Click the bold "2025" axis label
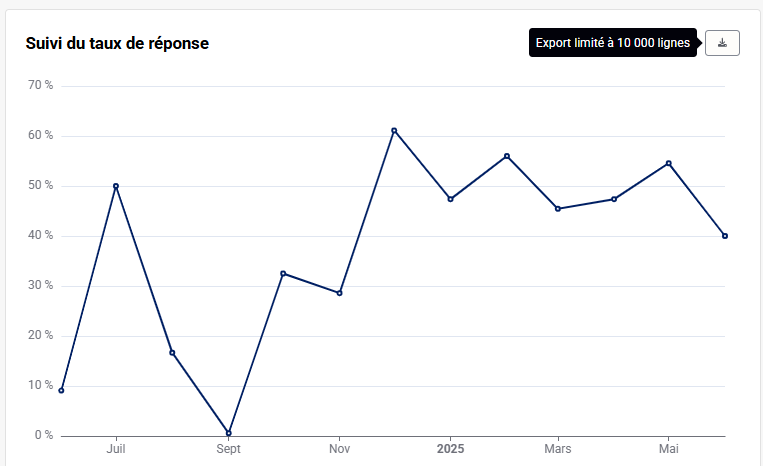Viewport: 763px width, 466px height. (450, 448)
